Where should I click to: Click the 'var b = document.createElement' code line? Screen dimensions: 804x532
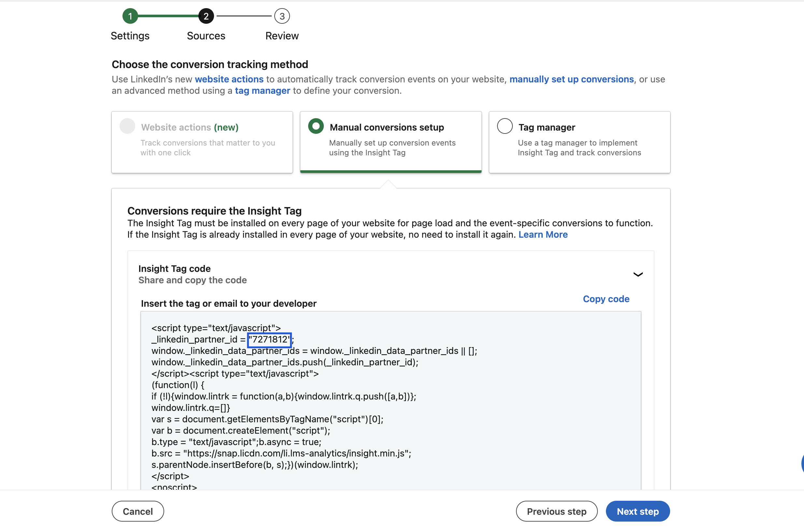click(x=241, y=430)
